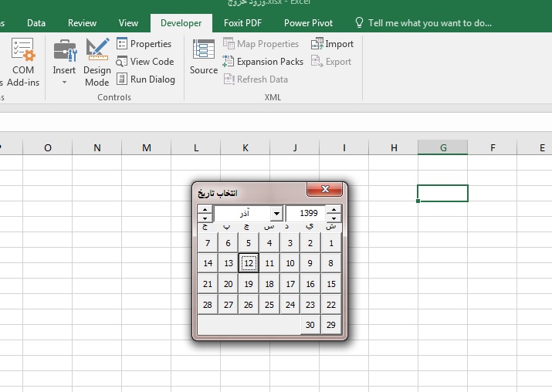Select day 12 in the date picker
This screenshot has height=392, width=552.
[x=248, y=263]
